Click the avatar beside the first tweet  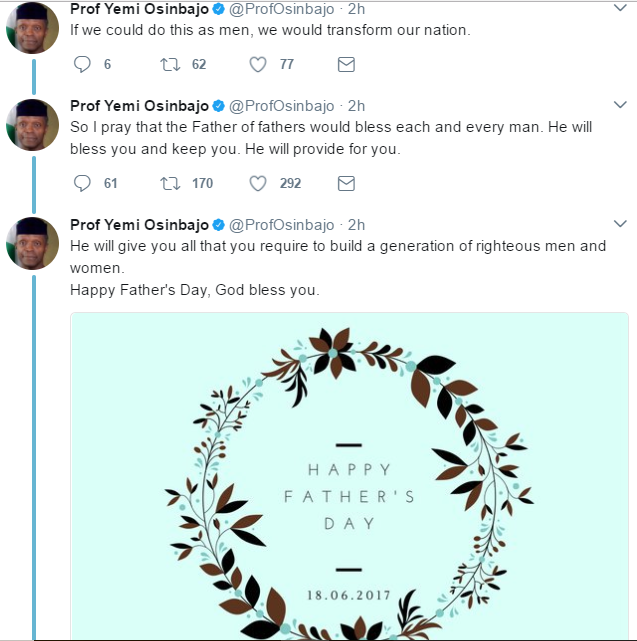pyautogui.click(x=33, y=22)
